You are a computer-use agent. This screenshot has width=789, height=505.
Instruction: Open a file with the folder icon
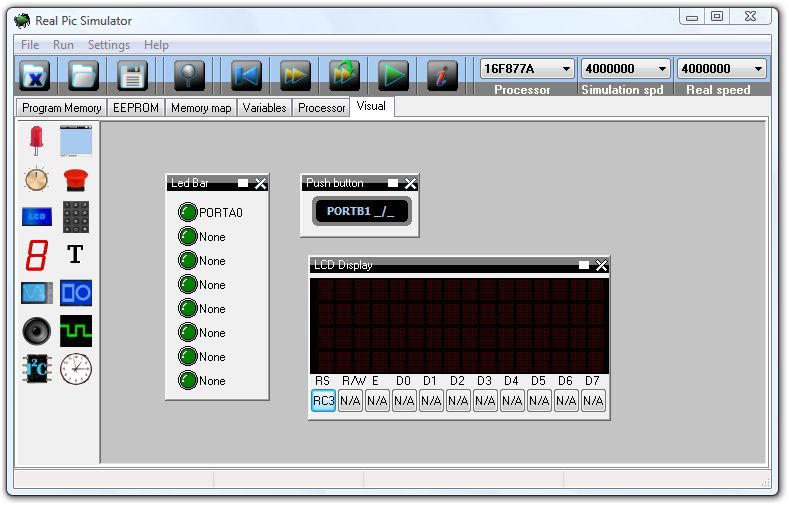[83, 76]
